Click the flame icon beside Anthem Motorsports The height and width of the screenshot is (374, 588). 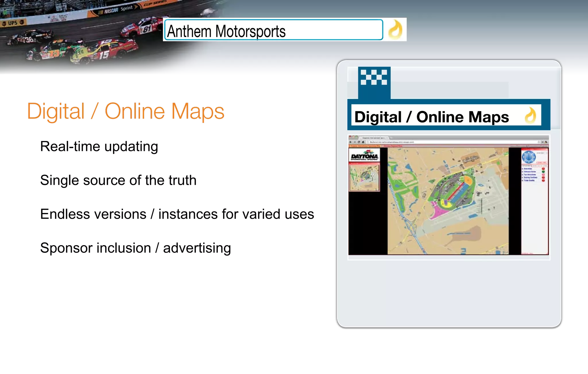click(x=395, y=29)
